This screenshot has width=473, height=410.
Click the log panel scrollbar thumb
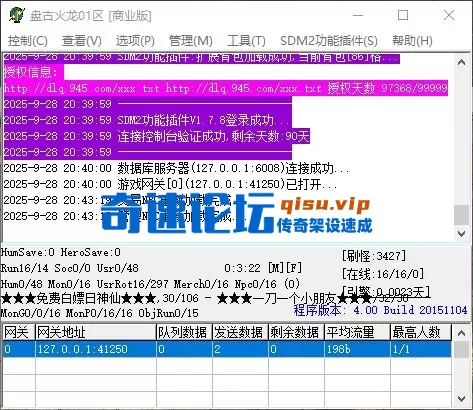(x=462, y=215)
